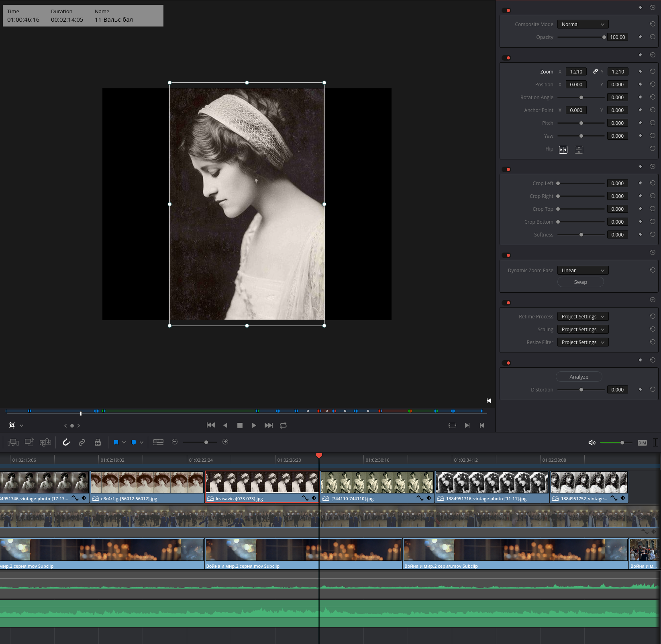Click the flip vertical icon
This screenshot has height=644, width=661.
579,150
